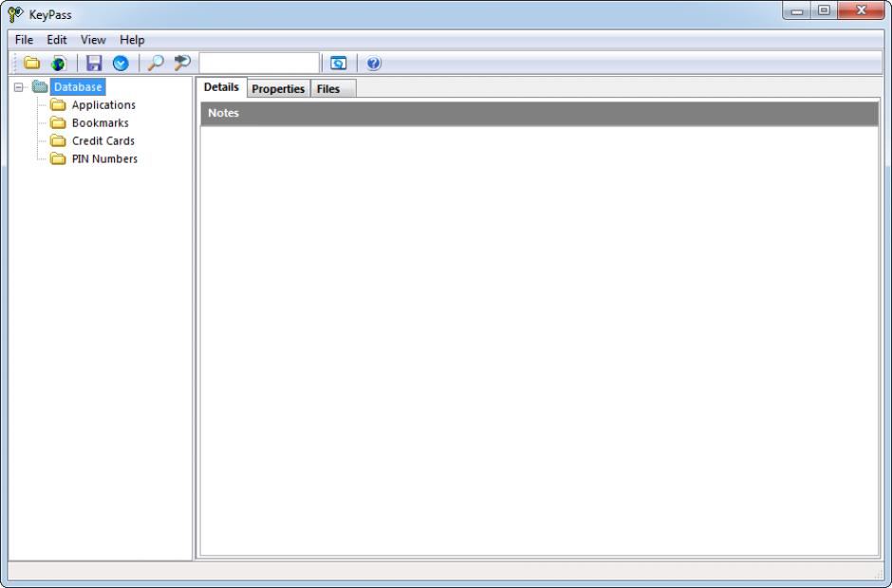Click inside the Notes text area
Screen dimensions: 892x588
(539, 340)
